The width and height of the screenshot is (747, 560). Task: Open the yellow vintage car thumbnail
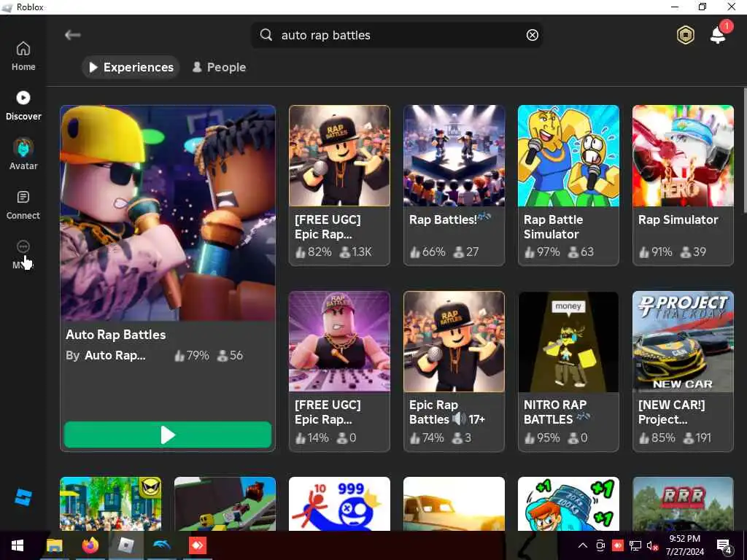tap(454, 504)
